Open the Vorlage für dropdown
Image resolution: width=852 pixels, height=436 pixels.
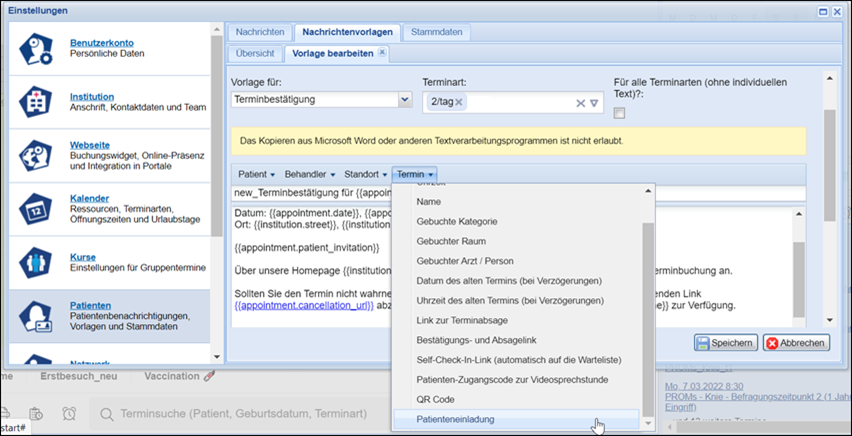click(405, 100)
